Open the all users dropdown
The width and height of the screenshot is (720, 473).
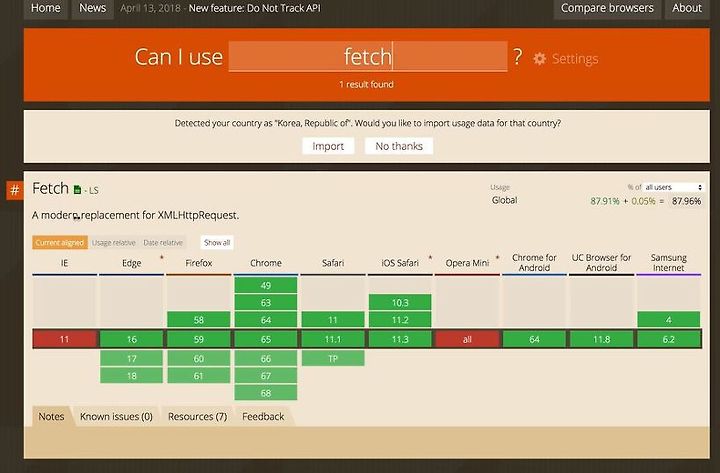pos(673,187)
